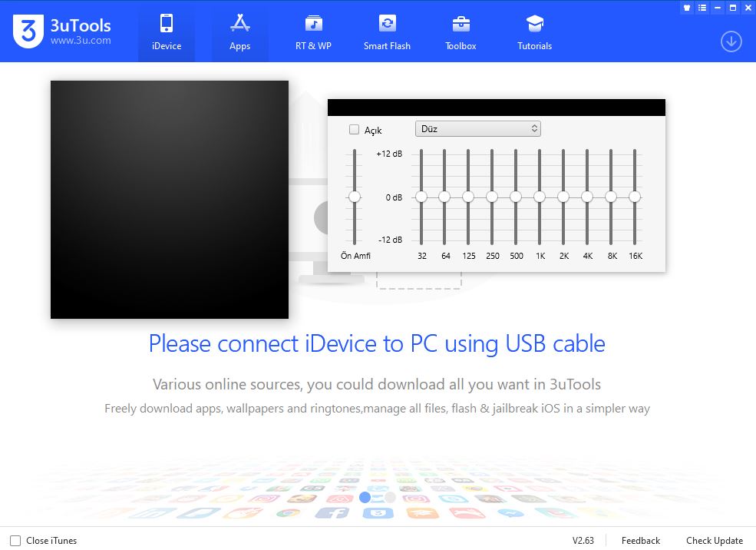Switch to the Apps tab
Image resolution: width=756 pixels, height=550 pixels.
pyautogui.click(x=239, y=31)
